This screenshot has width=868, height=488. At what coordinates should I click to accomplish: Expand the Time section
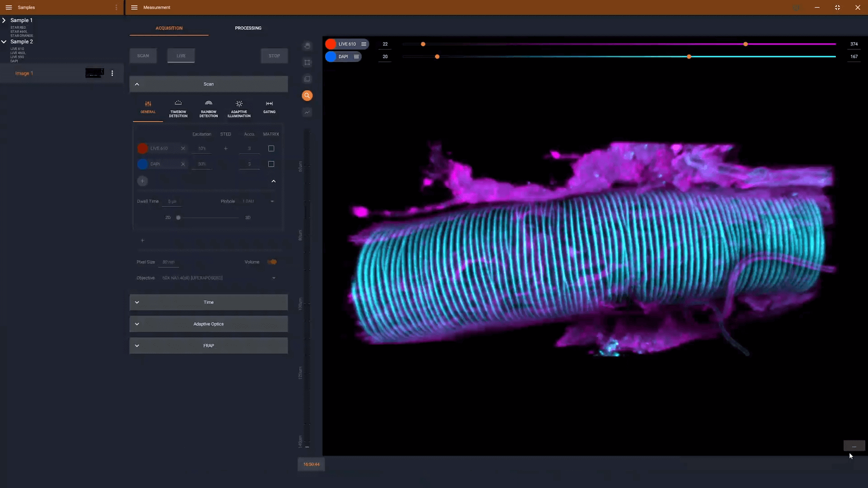208,302
